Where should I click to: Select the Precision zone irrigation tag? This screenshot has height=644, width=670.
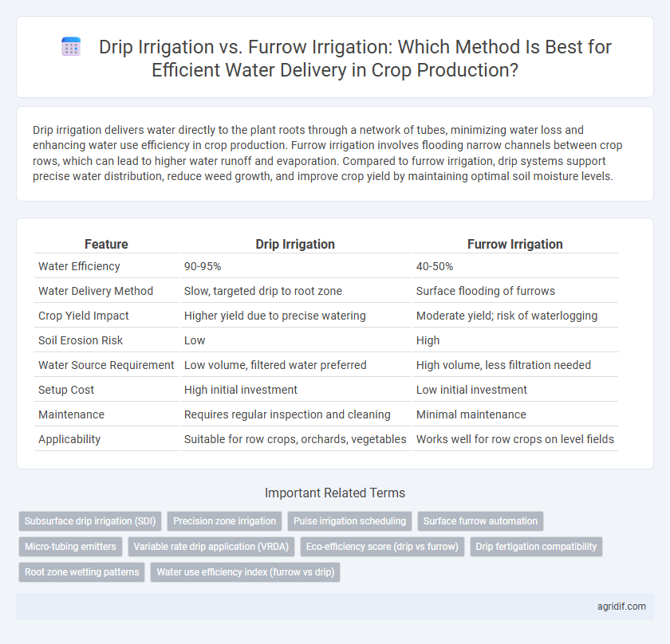coord(224,521)
